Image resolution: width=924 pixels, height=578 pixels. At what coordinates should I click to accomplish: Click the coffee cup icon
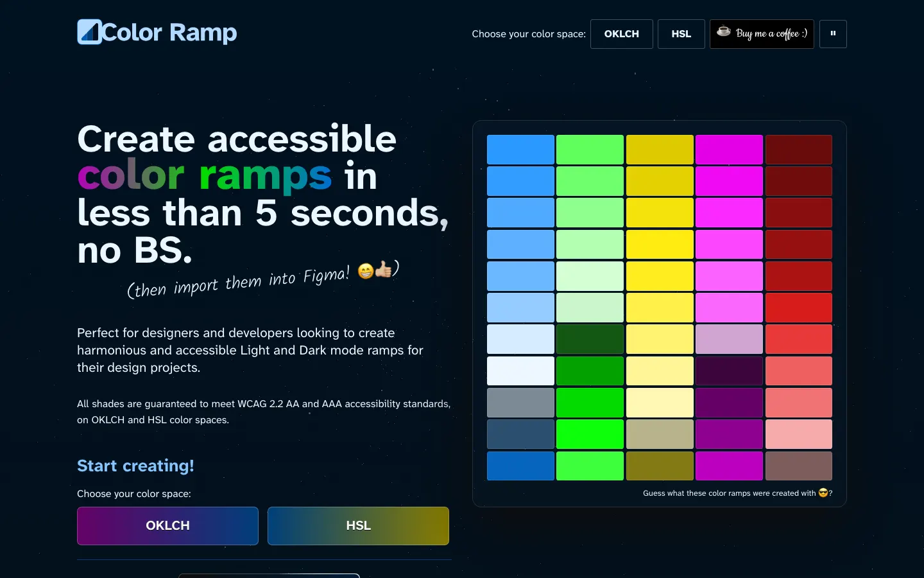pyautogui.click(x=724, y=31)
